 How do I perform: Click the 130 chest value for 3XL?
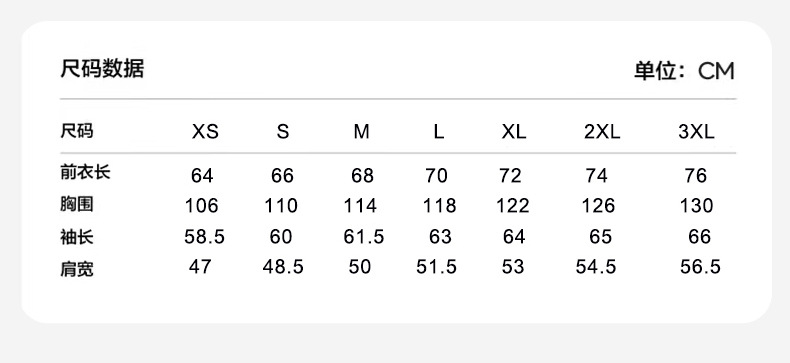(696, 206)
